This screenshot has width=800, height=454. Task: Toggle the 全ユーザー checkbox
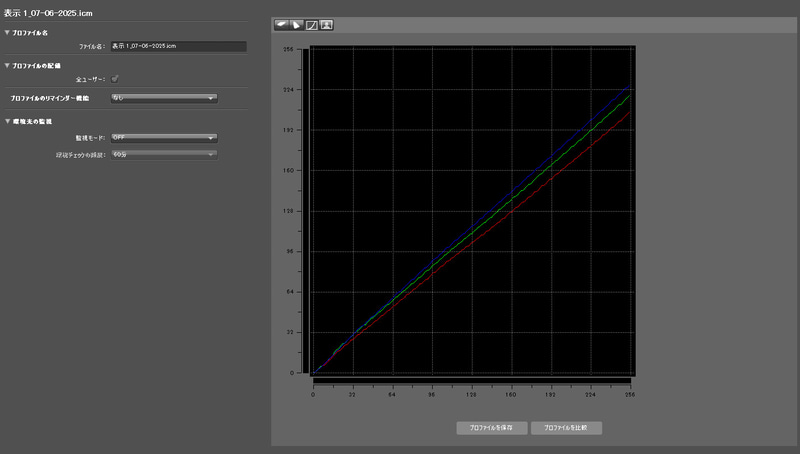click(x=115, y=79)
